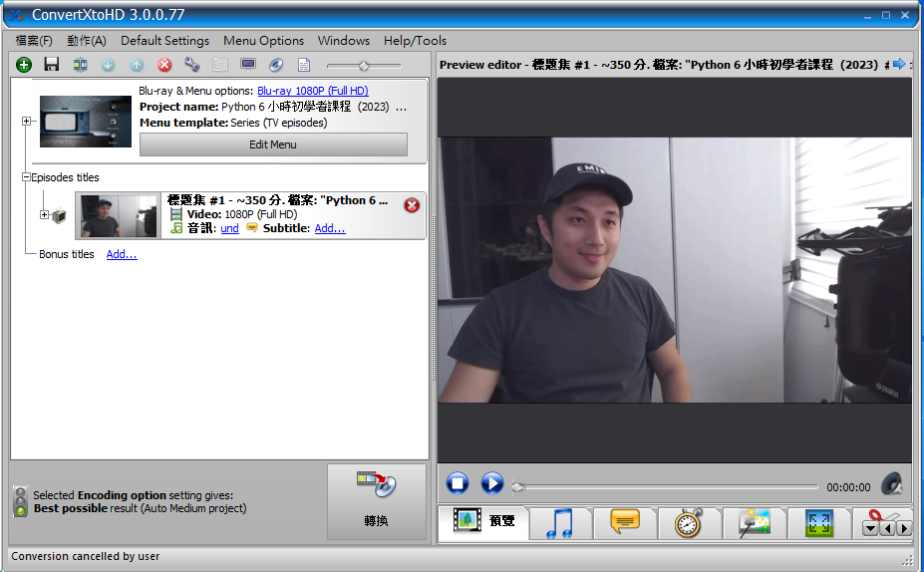Open the Default Settings menu
Viewport: 924px width, 572px height.
click(164, 41)
